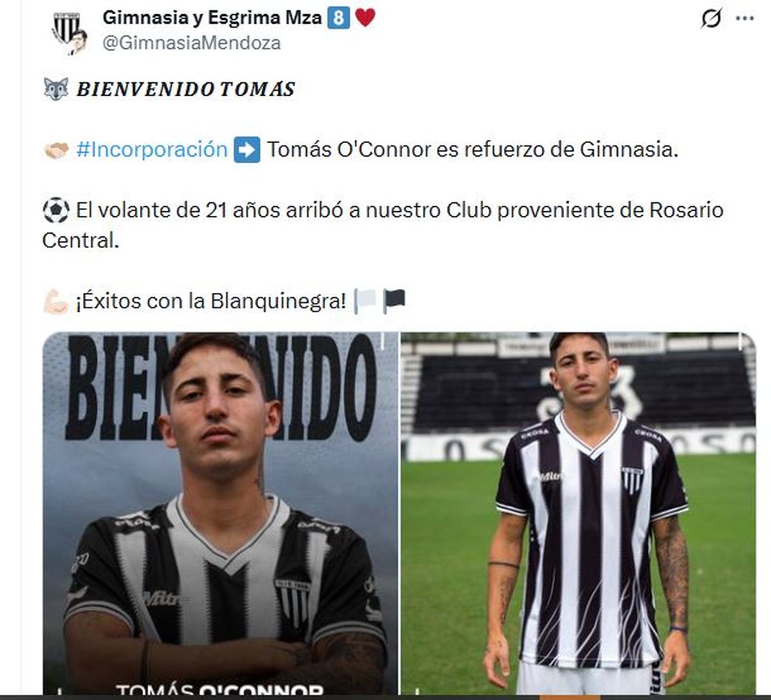771x700 pixels.
Task: Open the Gimnasia y Esgrima Mza profile avatar
Action: 69,32
